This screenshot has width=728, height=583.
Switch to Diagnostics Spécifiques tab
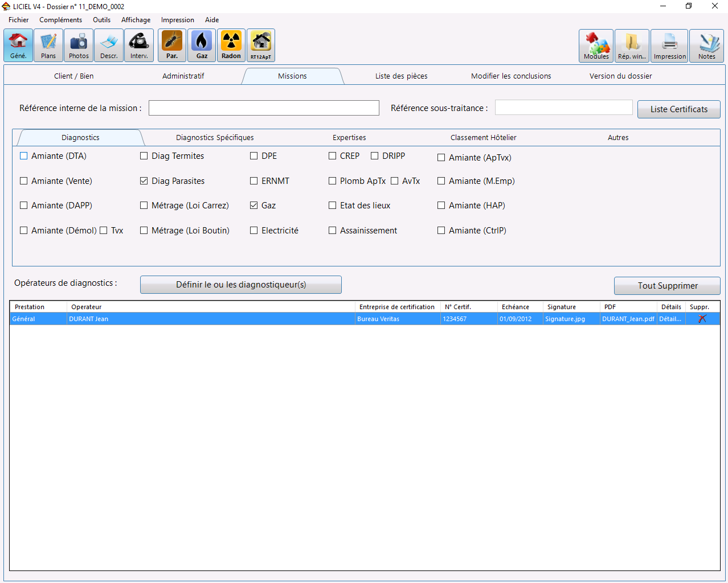tap(215, 138)
